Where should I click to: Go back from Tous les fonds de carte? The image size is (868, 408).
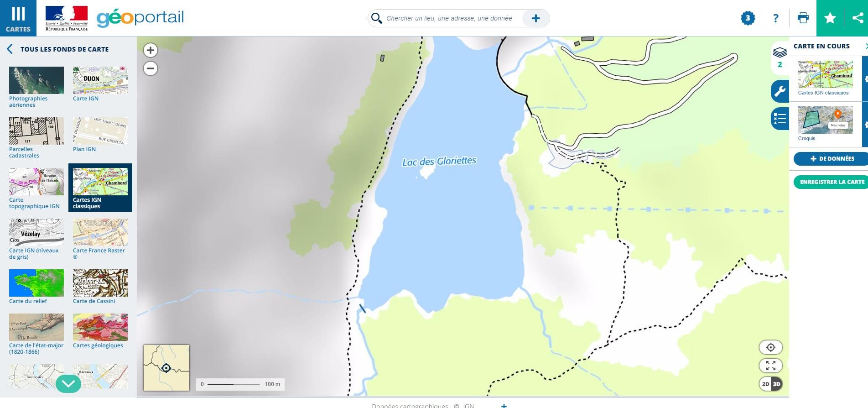(x=10, y=49)
